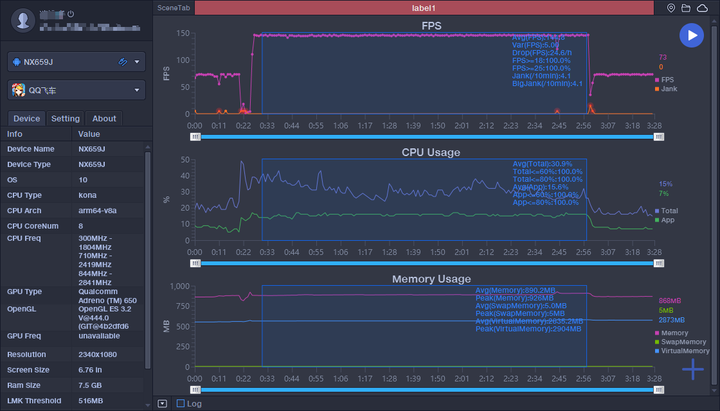720x411 pixels.
Task: Click the blue plus add-chart icon
Action: coord(693,370)
